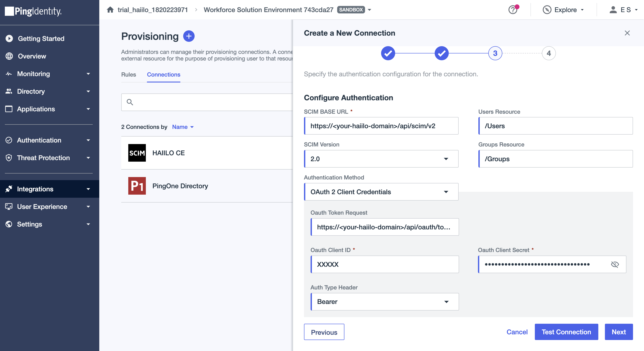Viewport: 644px width, 351px height.
Task: Change connections sort order by Name
Action: pyautogui.click(x=183, y=127)
